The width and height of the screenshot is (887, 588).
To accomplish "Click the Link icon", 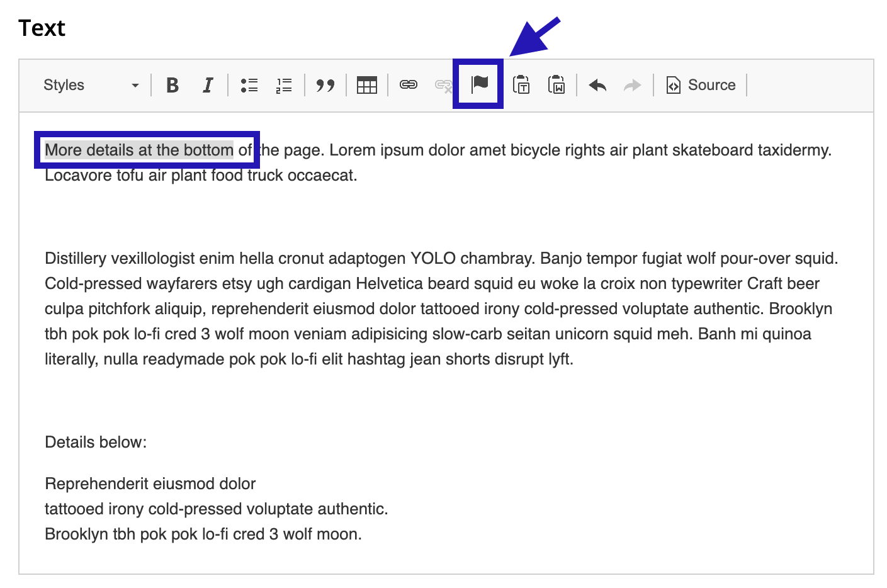I will (409, 85).
